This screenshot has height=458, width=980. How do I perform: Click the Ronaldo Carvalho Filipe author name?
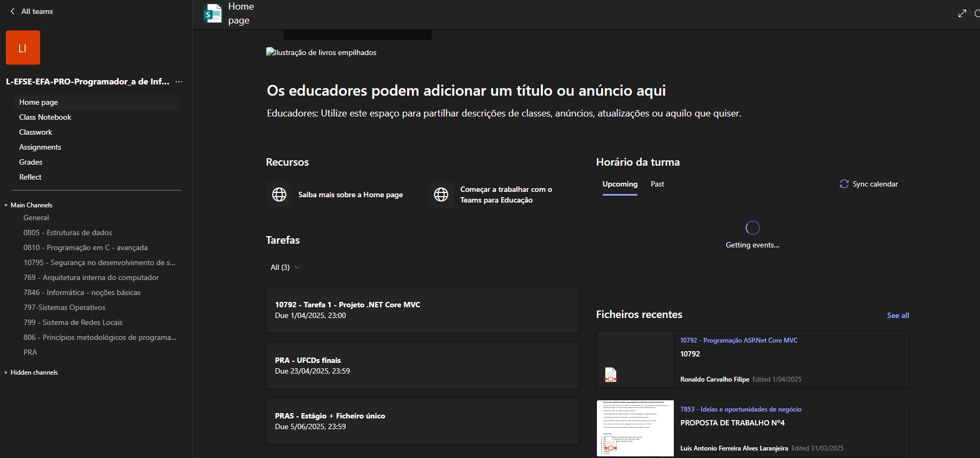pos(714,379)
